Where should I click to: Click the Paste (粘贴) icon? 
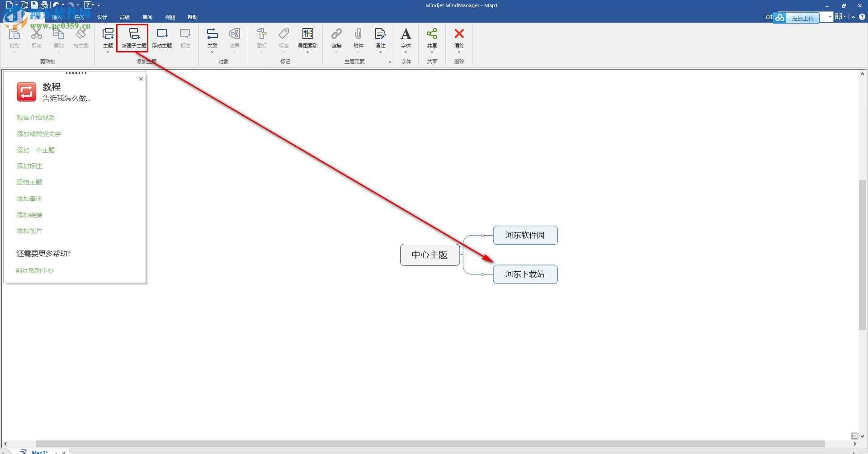pyautogui.click(x=14, y=34)
